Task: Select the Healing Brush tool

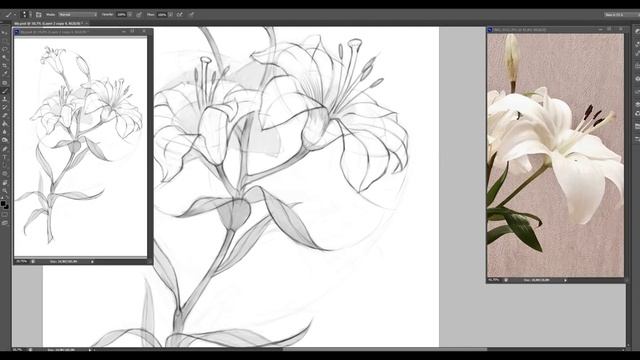Action: pos(4,83)
